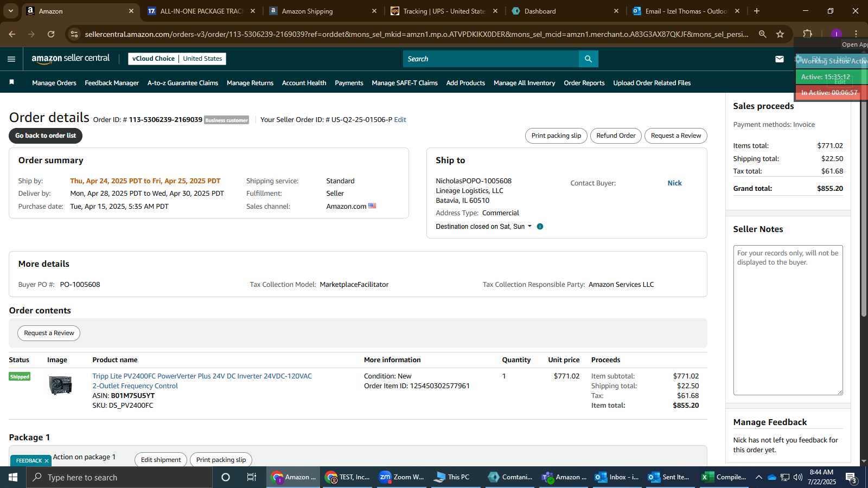The width and height of the screenshot is (868, 488).
Task: Open the Excel Compile workbook in taskbar
Action: tap(724, 477)
